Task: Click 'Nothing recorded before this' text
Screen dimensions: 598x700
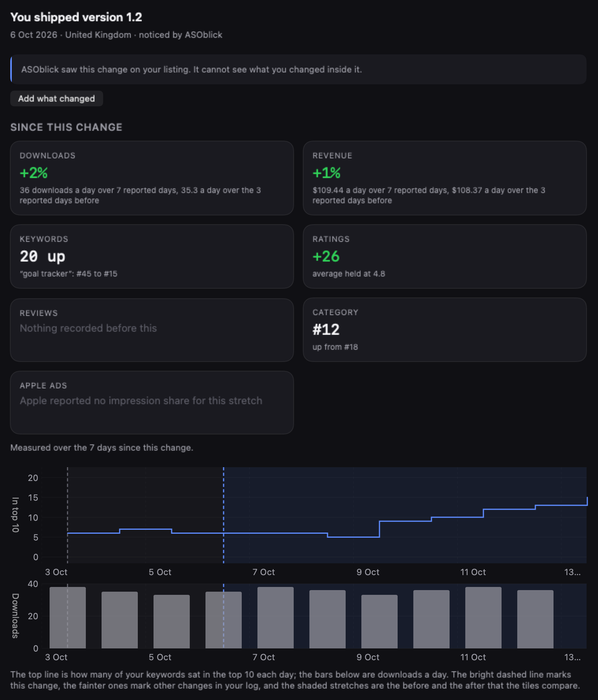Action: pos(88,328)
